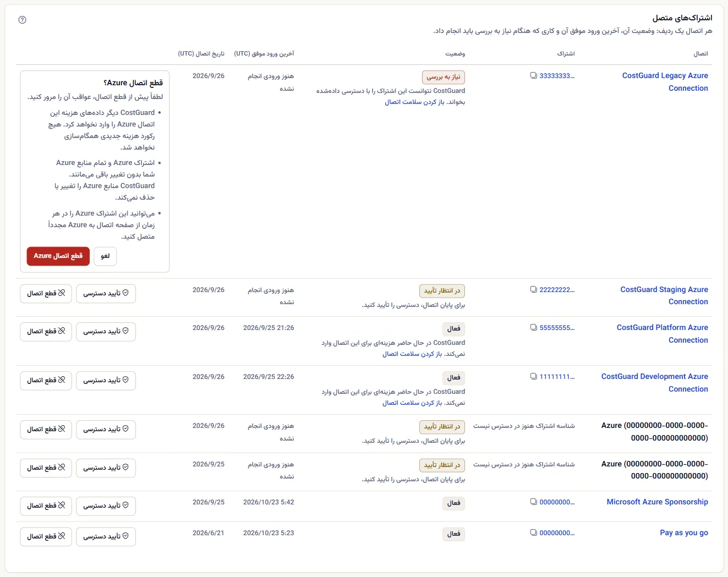Click "قطع اتصال" for CostGuard Staging Azure Connection
The image size is (728, 577).
(x=46, y=293)
